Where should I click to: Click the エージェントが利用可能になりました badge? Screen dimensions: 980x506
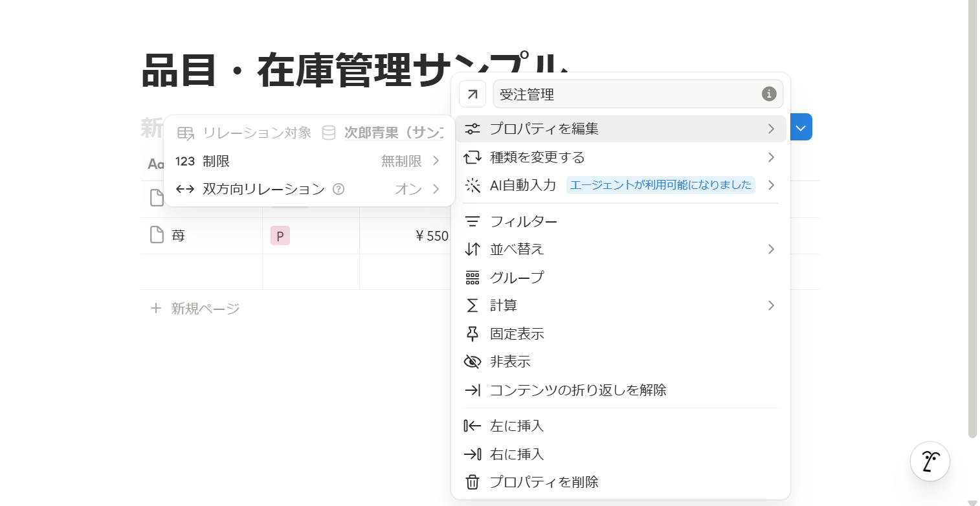[x=661, y=185]
